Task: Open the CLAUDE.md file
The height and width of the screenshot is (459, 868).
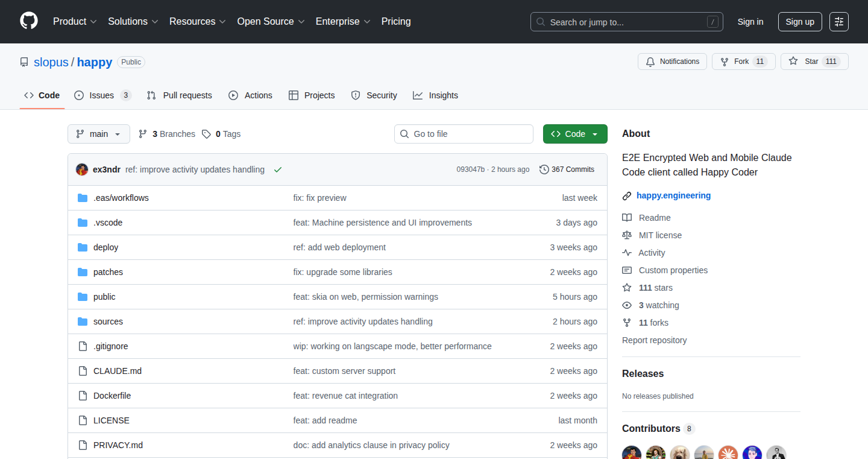Action: click(x=118, y=371)
